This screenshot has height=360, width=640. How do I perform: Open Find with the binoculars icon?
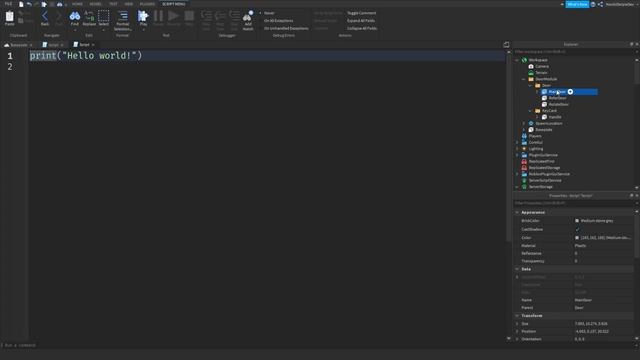pyautogui.click(x=75, y=16)
